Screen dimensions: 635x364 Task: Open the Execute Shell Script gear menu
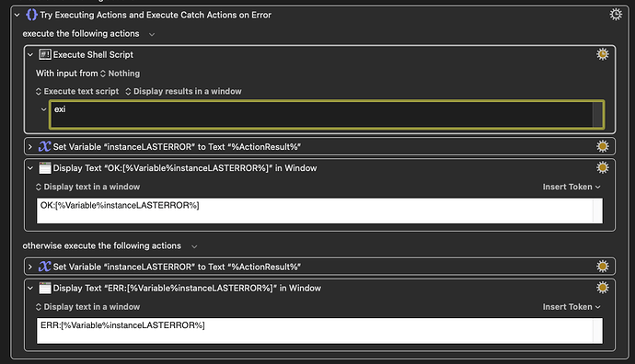[603, 54]
